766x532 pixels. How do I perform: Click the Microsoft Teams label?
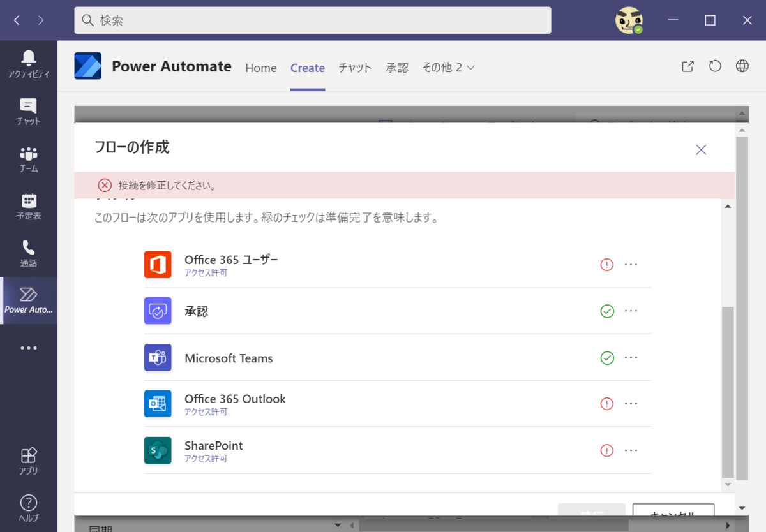click(229, 358)
